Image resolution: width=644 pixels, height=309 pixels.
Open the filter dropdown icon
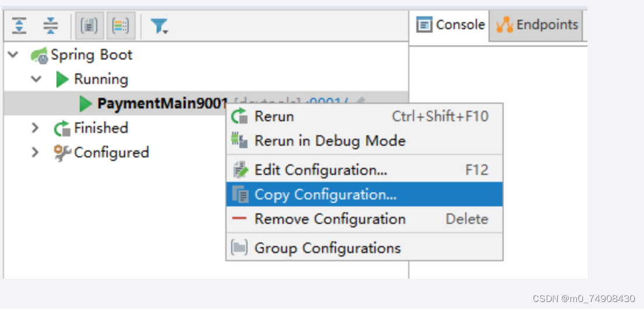158,26
